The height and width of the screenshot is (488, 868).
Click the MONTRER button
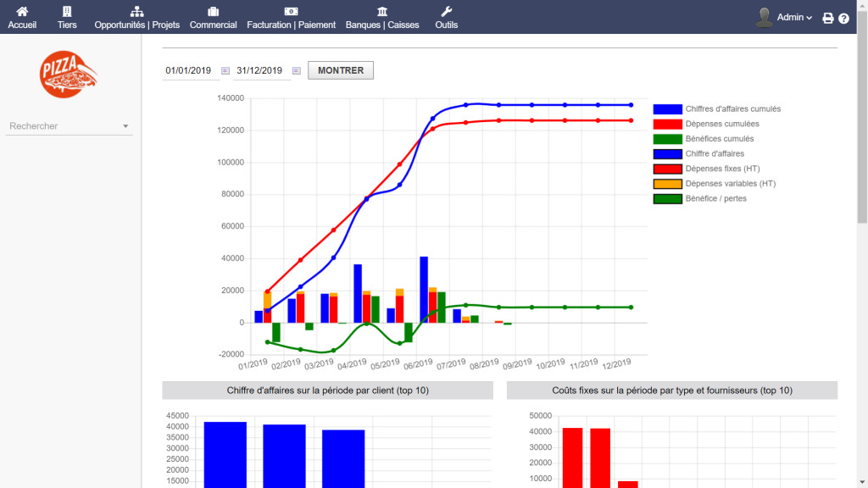[x=341, y=70]
